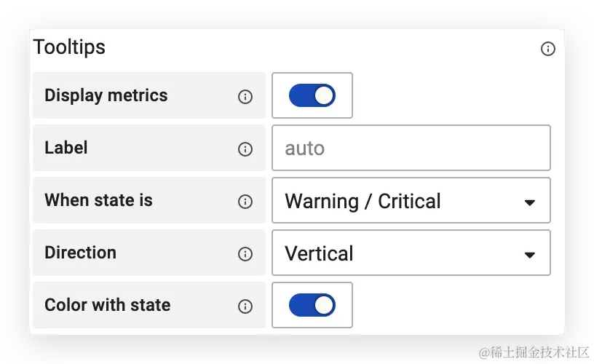Click the Tooltips section info icon
594x364 pixels.
[548, 49]
